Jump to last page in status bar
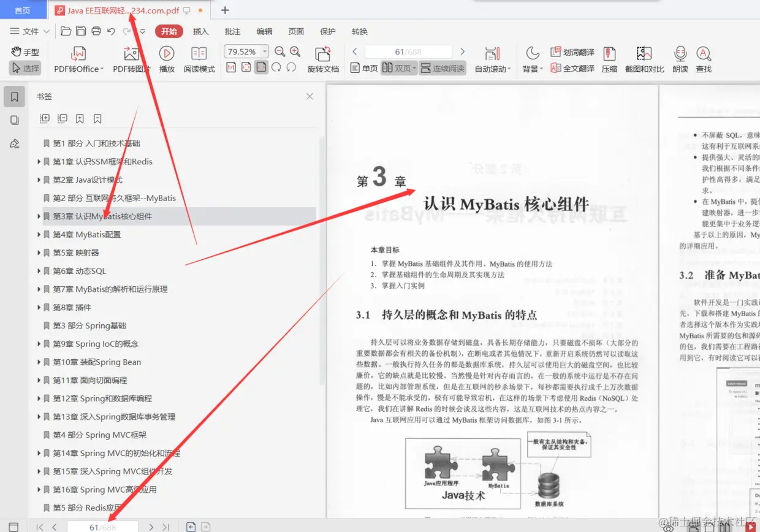The image size is (760, 532). pos(165,527)
